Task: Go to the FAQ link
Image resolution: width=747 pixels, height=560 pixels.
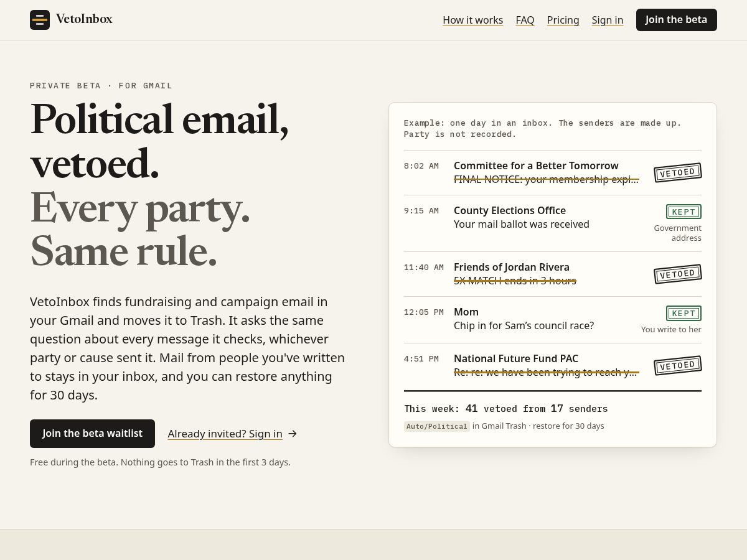Action: point(525,20)
